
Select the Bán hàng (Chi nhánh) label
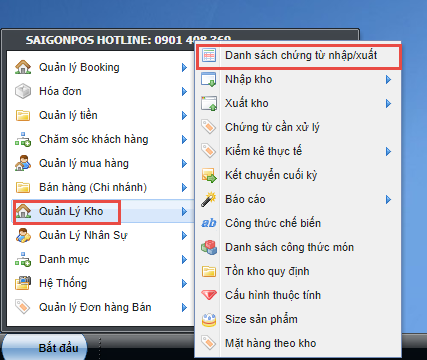(93, 187)
